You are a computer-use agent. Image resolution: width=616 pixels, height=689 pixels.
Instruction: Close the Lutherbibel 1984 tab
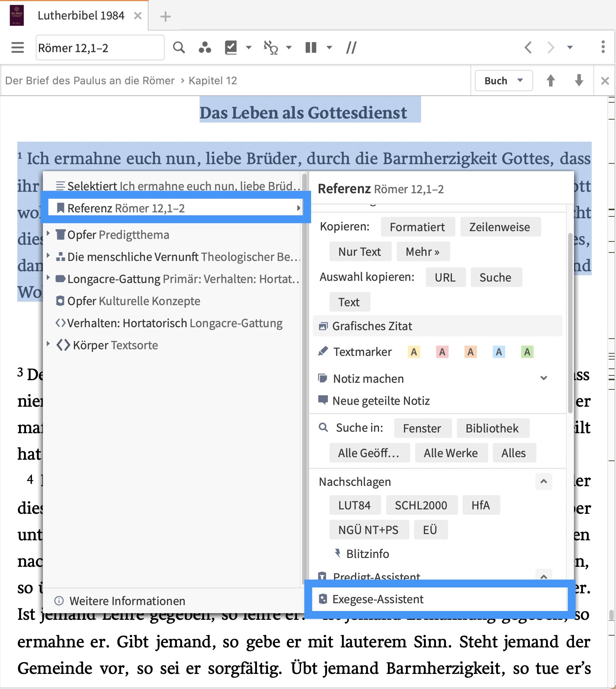coord(138,16)
